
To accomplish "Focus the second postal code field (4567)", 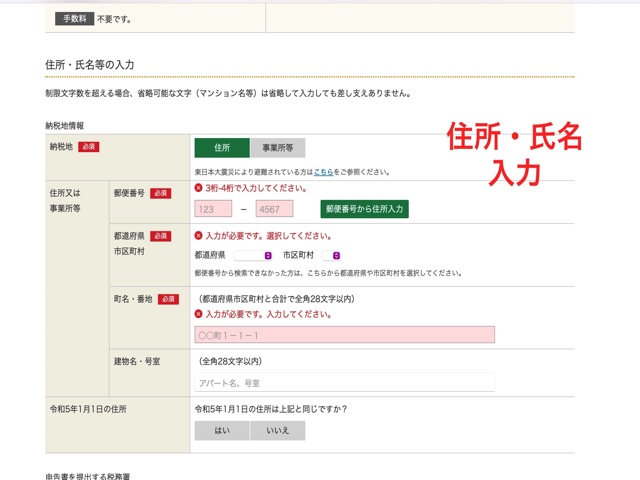I will (x=274, y=209).
